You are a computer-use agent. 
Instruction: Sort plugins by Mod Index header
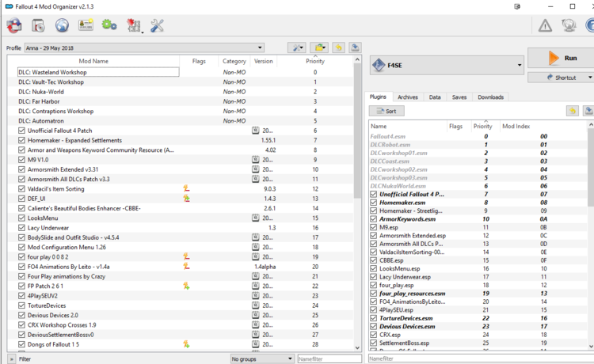[x=516, y=126]
